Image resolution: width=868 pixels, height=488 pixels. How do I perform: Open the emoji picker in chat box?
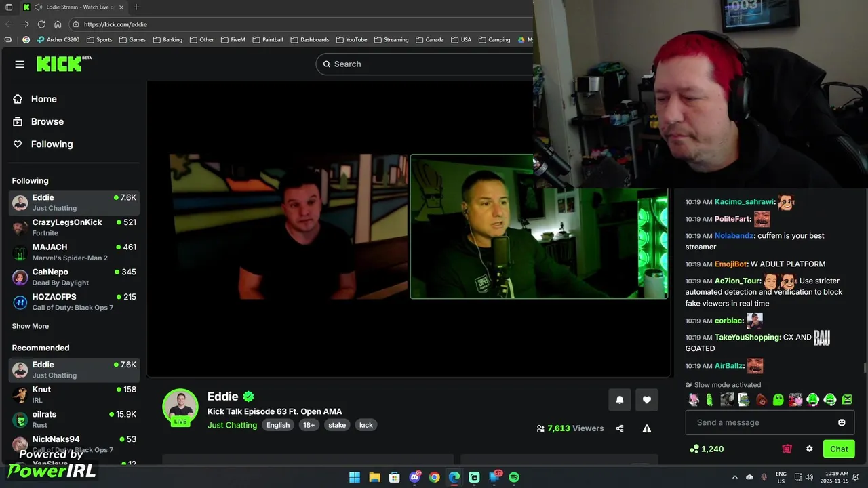842,422
